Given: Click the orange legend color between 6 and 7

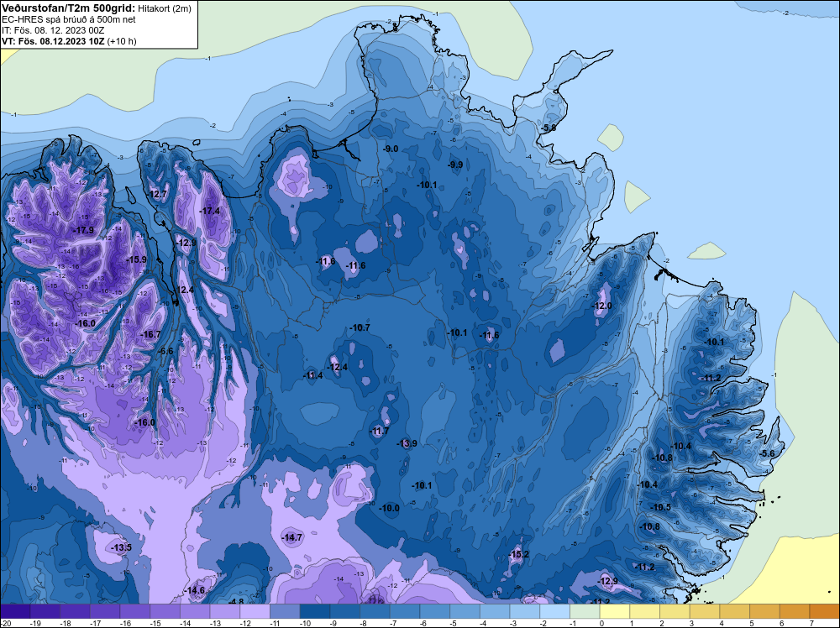Looking at the screenshot, I should click(x=795, y=611).
